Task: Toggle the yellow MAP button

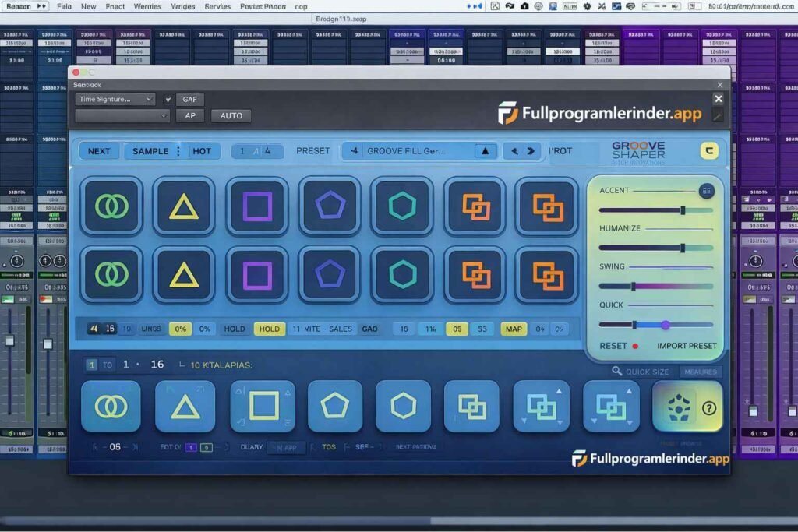Action: [514, 329]
